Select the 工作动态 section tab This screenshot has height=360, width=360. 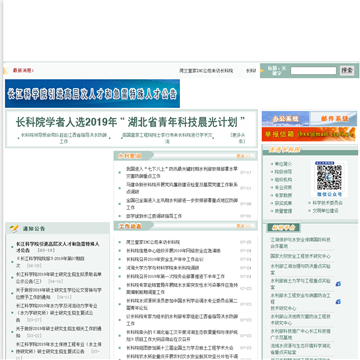coord(130,226)
